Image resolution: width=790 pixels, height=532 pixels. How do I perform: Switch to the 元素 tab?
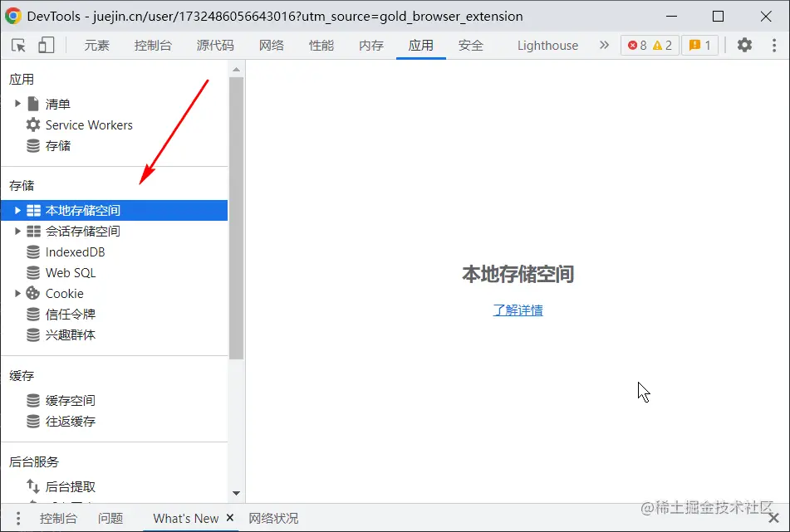click(x=96, y=46)
